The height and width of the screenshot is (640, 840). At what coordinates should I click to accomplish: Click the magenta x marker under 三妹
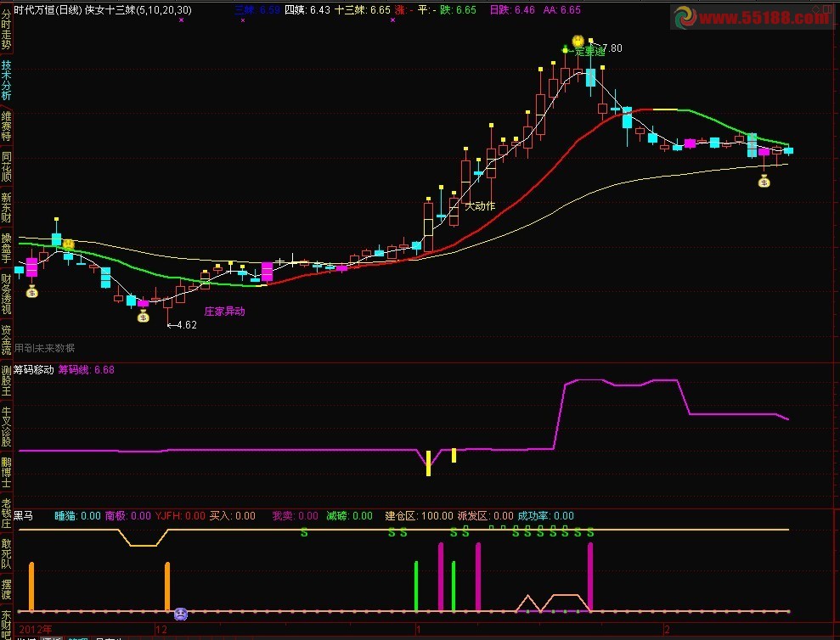[x=243, y=20]
